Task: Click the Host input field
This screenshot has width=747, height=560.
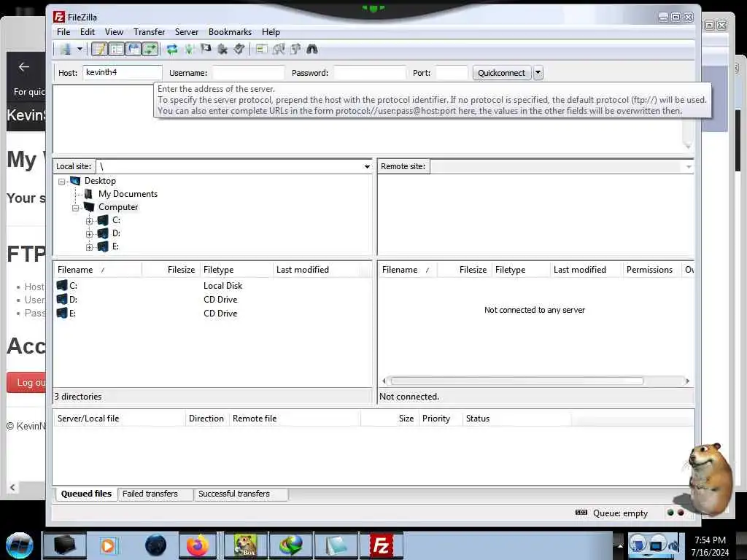Action: point(123,72)
